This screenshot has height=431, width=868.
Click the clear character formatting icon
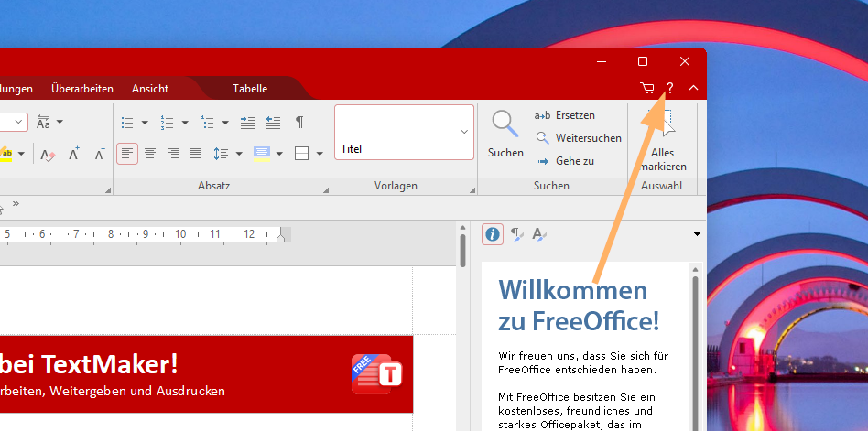click(x=49, y=155)
